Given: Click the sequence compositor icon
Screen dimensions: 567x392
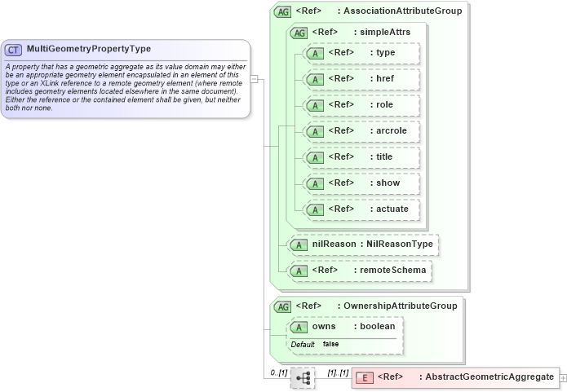Looking at the screenshot, I should point(303,378).
